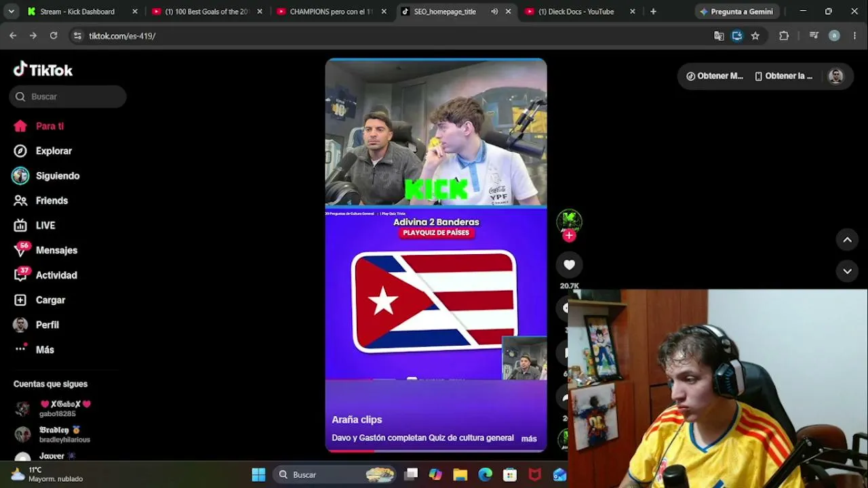The image size is (868, 488).
Task: Open the Windows Start menu
Action: pyautogui.click(x=258, y=474)
